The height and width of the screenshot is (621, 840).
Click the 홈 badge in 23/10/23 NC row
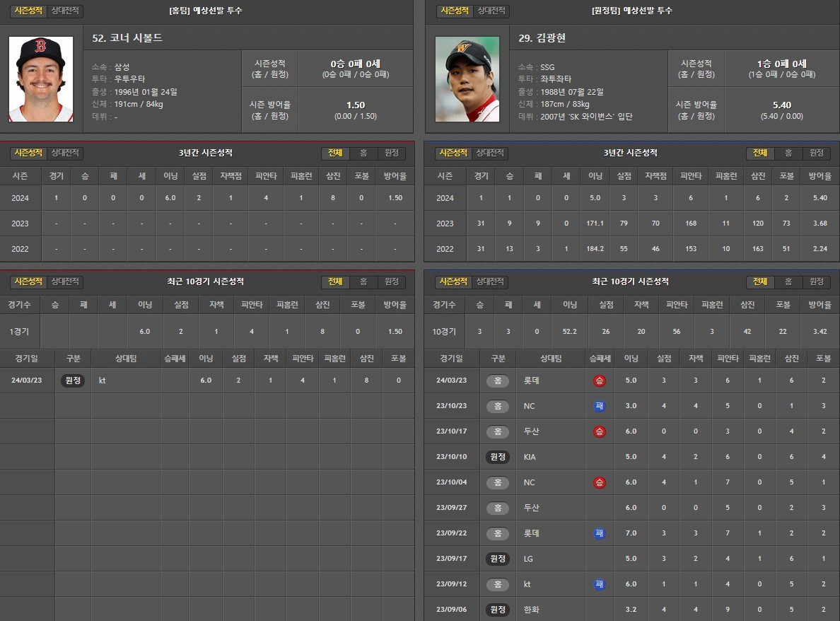coord(498,406)
